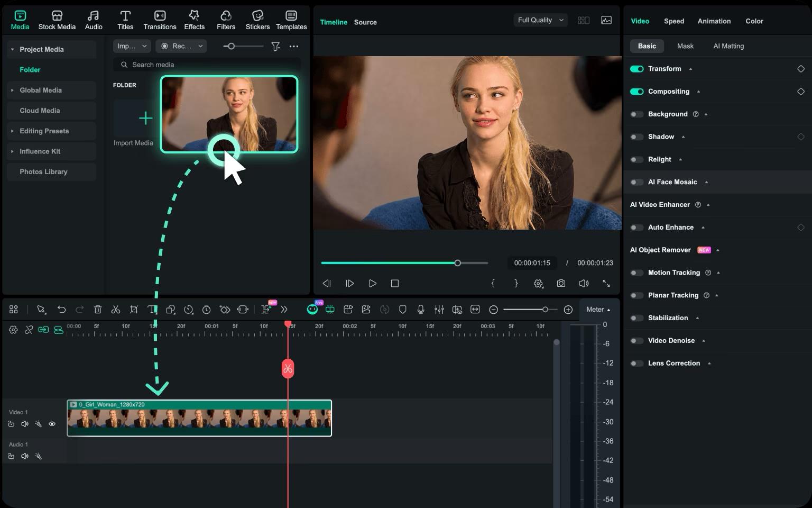The image size is (812, 508).
Task: Toggle the snapshot image view icon
Action: (x=606, y=20)
